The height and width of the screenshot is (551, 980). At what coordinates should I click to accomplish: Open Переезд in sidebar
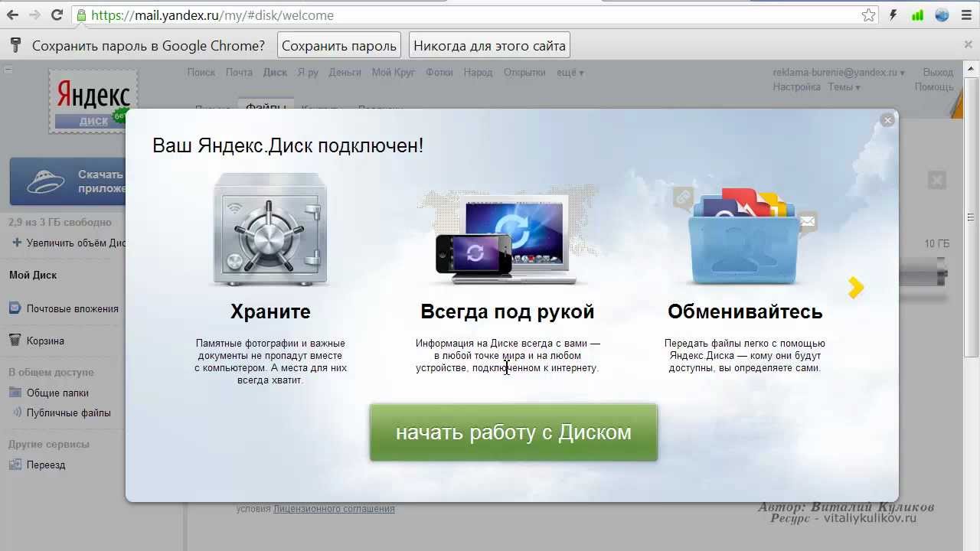point(46,465)
